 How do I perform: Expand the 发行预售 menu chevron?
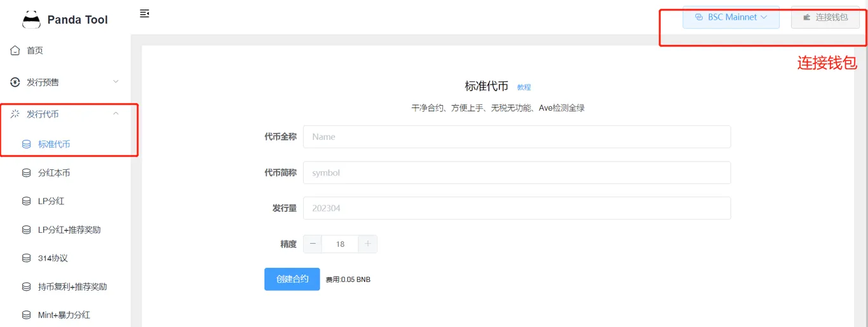pyautogui.click(x=116, y=82)
